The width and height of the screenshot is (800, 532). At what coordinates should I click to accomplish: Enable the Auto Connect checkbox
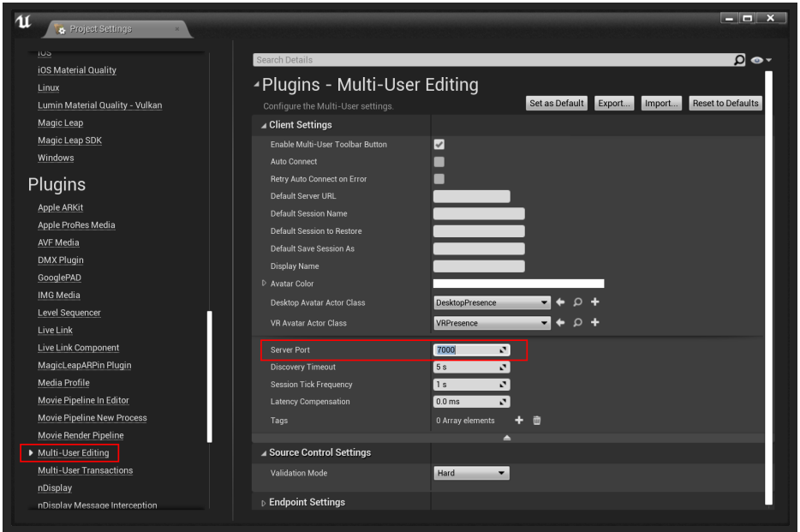point(439,162)
